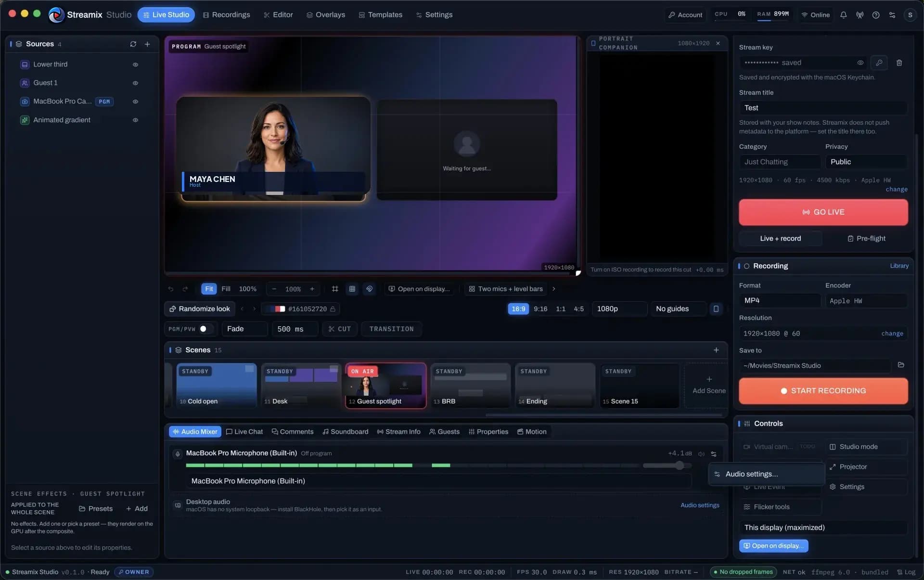Toggle the crop frame icon in preview toolbar
Viewport: 924px width, 580px height.
click(335, 289)
